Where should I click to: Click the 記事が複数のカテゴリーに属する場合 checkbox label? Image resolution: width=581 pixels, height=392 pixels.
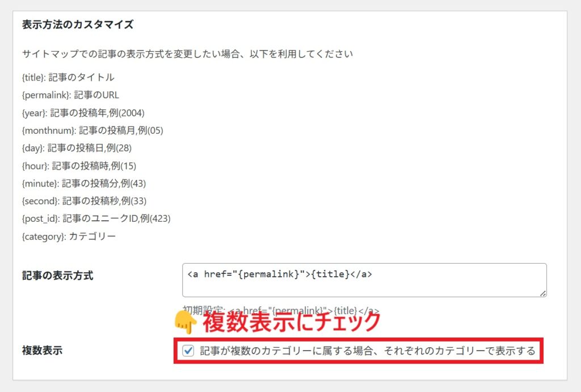click(x=368, y=351)
